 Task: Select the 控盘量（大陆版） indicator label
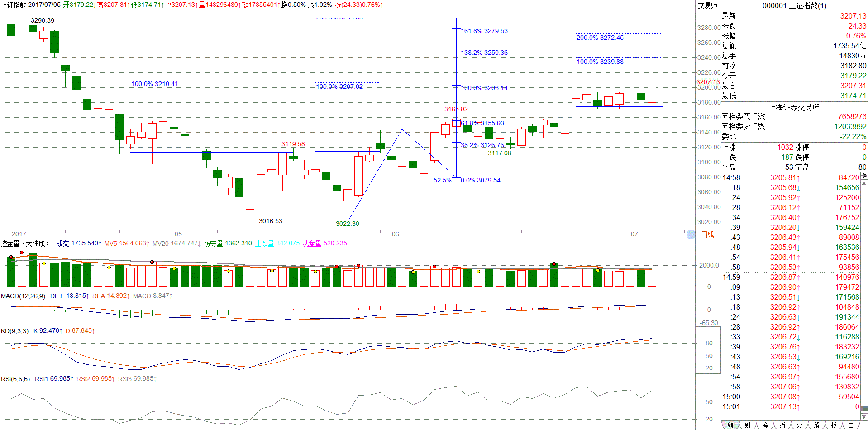point(24,244)
